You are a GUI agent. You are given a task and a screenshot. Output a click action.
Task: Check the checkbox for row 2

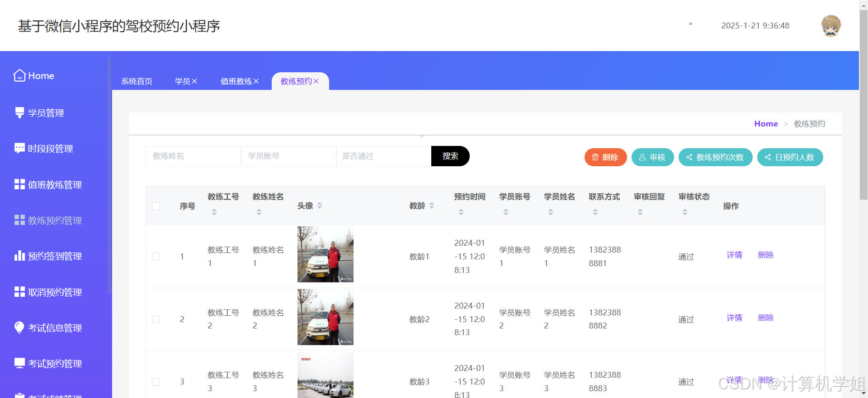(x=156, y=319)
